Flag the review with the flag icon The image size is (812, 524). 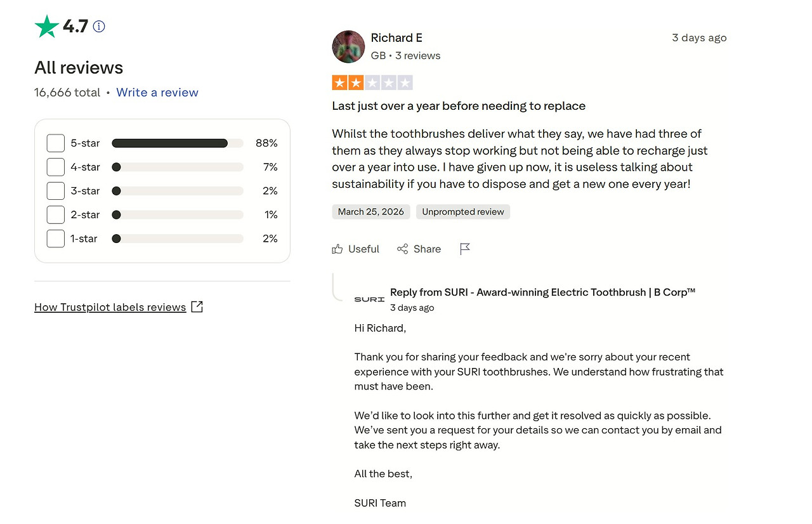pos(465,249)
